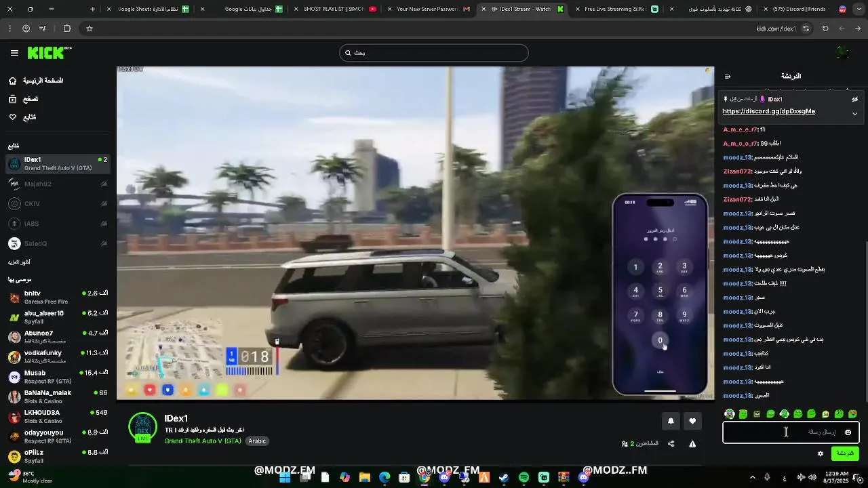Open recommended channel Abunoo7
Screen dimensions: 868x488
click(x=58, y=337)
